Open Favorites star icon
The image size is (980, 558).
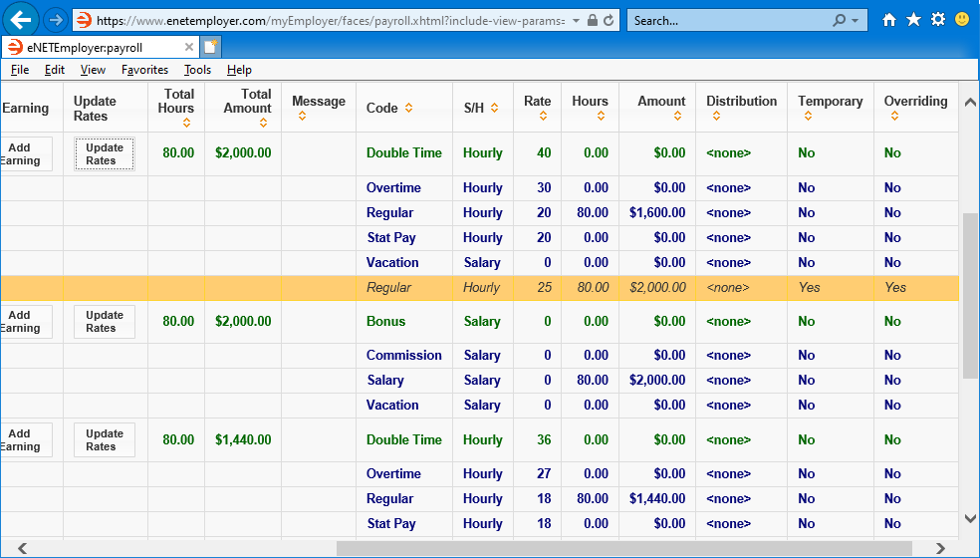tap(913, 20)
